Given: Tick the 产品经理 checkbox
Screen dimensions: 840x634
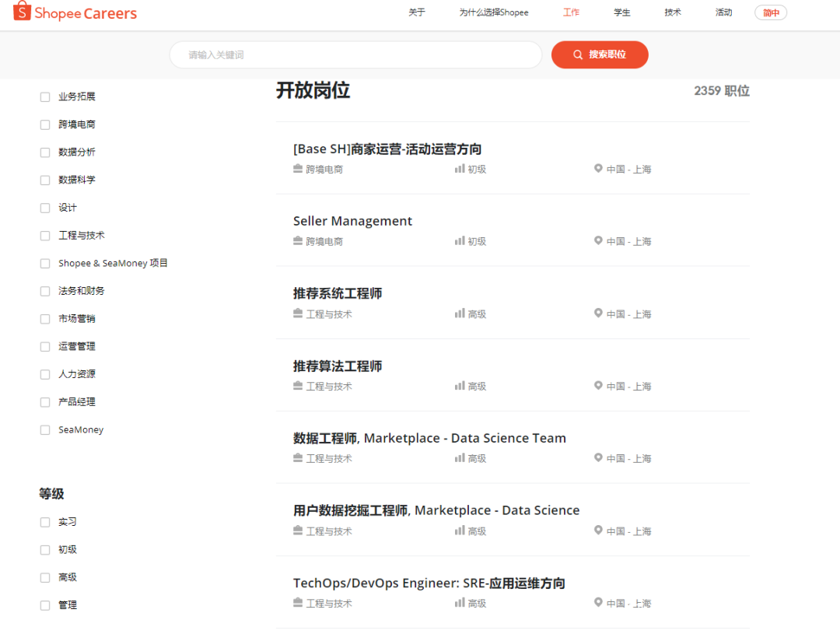Looking at the screenshot, I should [45, 402].
